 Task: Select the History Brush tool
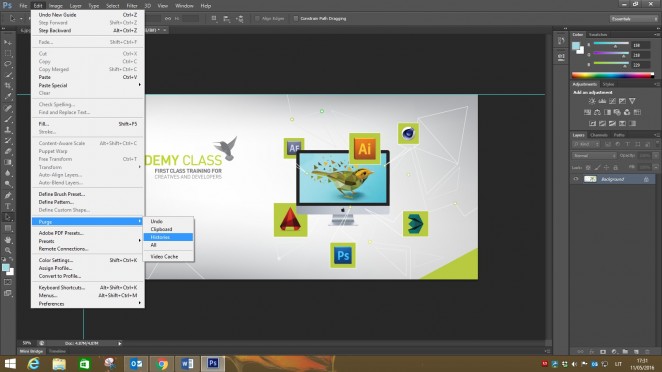(x=8, y=141)
